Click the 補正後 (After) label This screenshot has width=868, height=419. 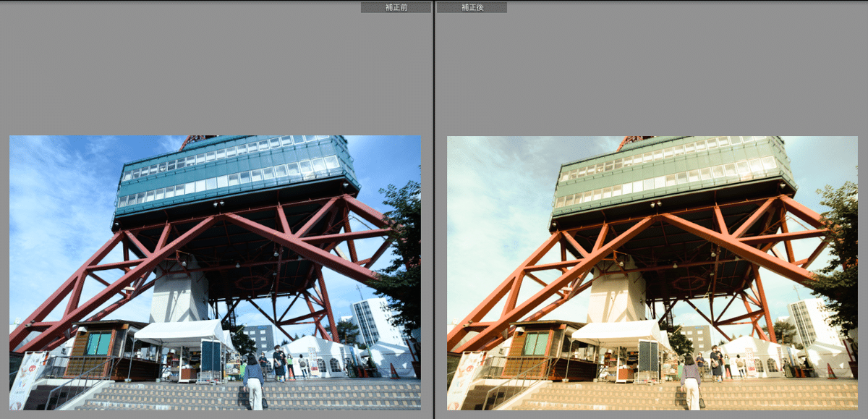(x=472, y=7)
